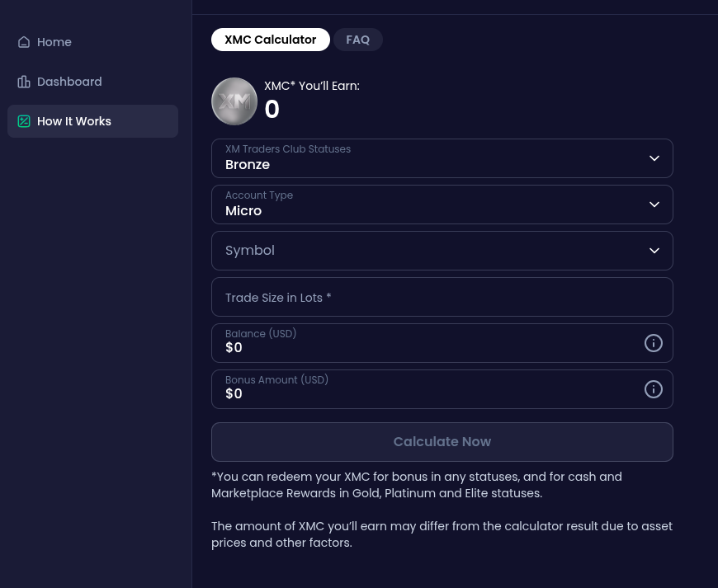Viewport: 718px width, 588px height.
Task: Open the Symbol dropdown
Action: pyautogui.click(x=442, y=251)
